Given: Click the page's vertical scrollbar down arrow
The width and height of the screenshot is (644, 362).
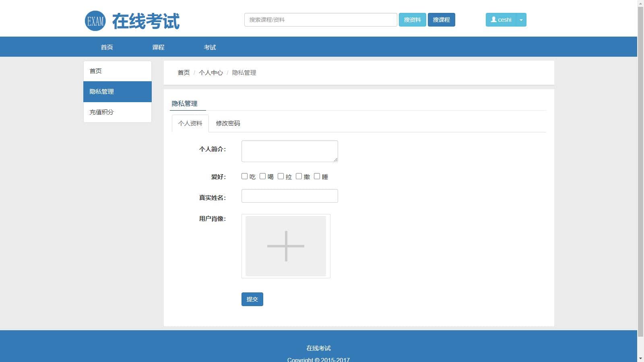Looking at the screenshot, I should coord(640,358).
